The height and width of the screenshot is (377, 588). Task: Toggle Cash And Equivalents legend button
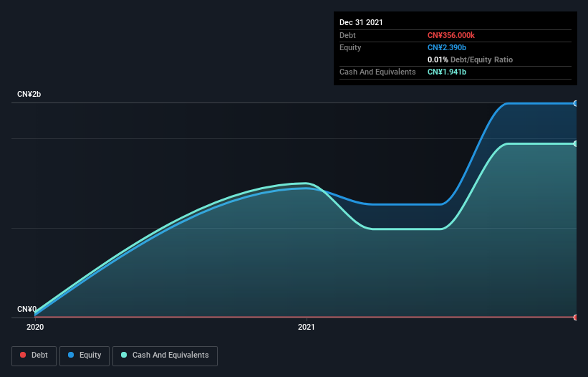(165, 355)
